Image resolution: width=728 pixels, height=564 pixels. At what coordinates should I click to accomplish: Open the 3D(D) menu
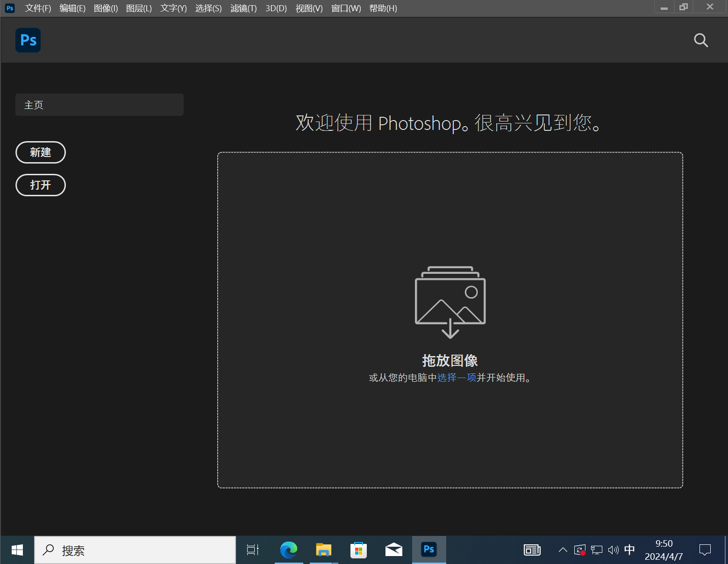click(276, 8)
